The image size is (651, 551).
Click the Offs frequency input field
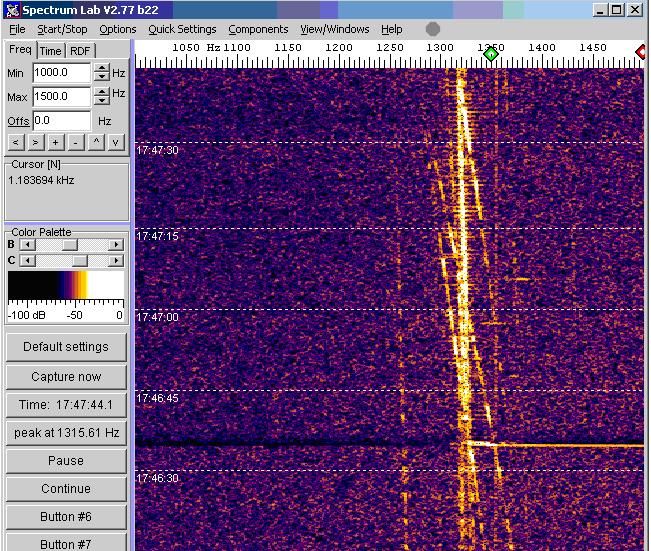(x=61, y=120)
